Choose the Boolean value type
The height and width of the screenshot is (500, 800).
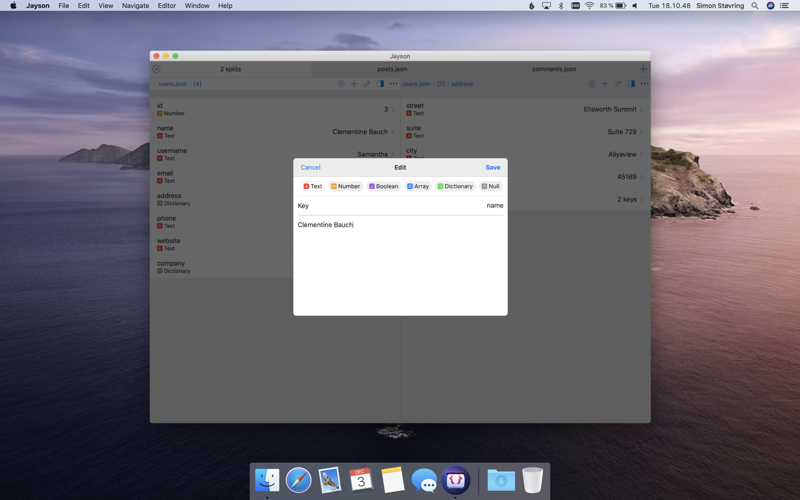point(383,186)
